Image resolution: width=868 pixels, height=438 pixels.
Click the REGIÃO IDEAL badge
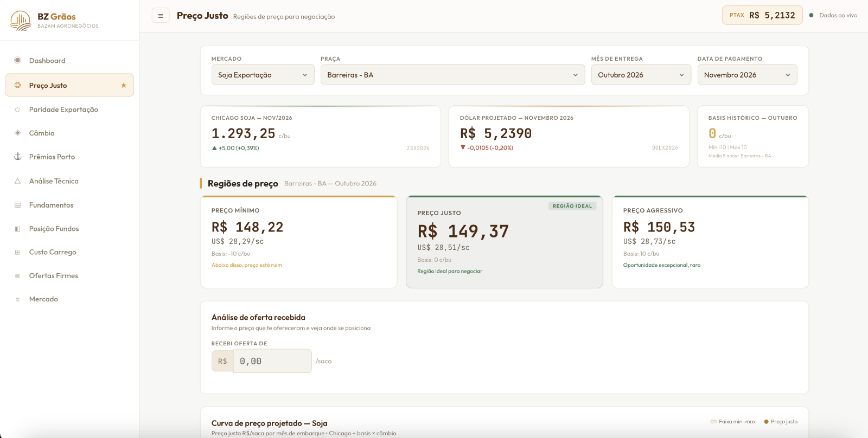(x=572, y=206)
